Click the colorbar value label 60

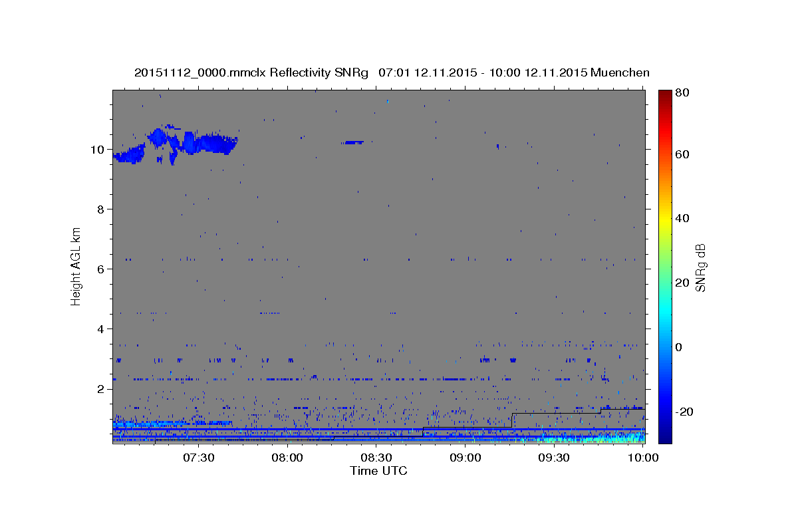684,154
